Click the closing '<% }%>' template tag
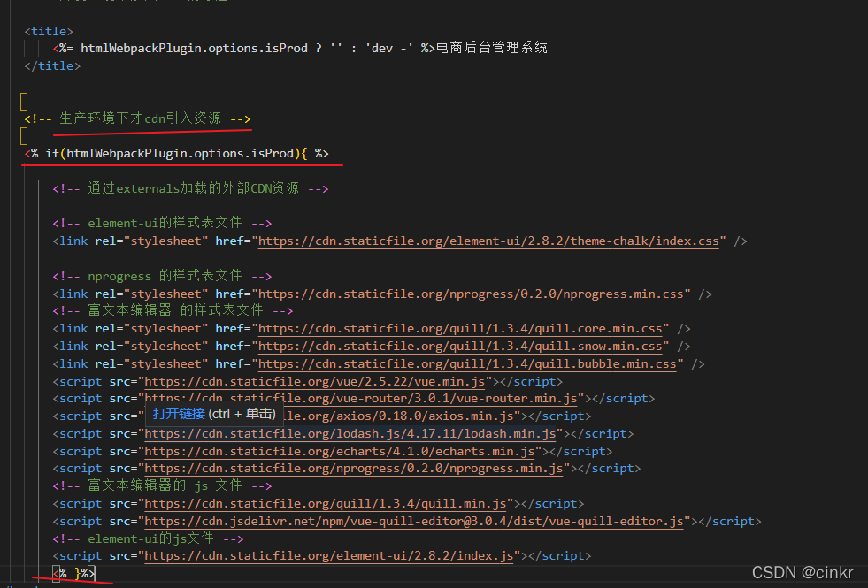This screenshot has height=588, width=868. 74,574
